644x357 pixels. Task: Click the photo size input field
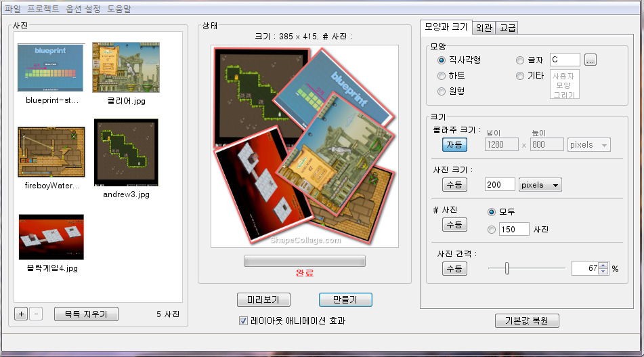pyautogui.click(x=500, y=185)
